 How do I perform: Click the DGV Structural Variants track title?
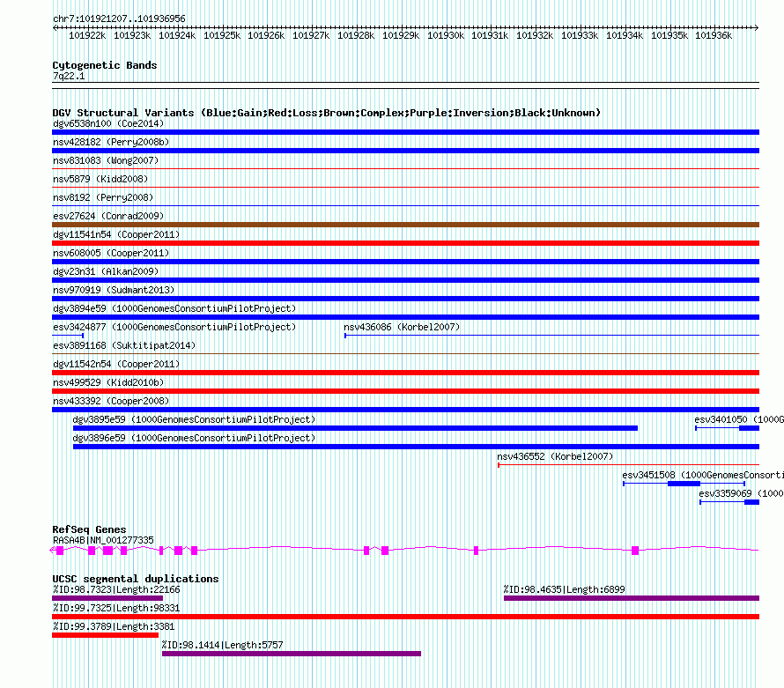click(327, 113)
